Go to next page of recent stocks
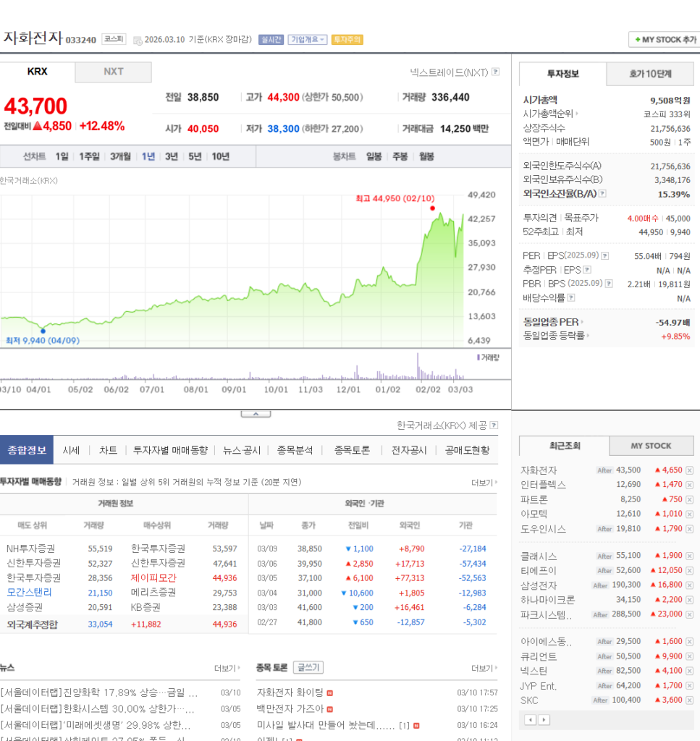Screen dimensions: 700x741 pyautogui.click(x=544, y=719)
